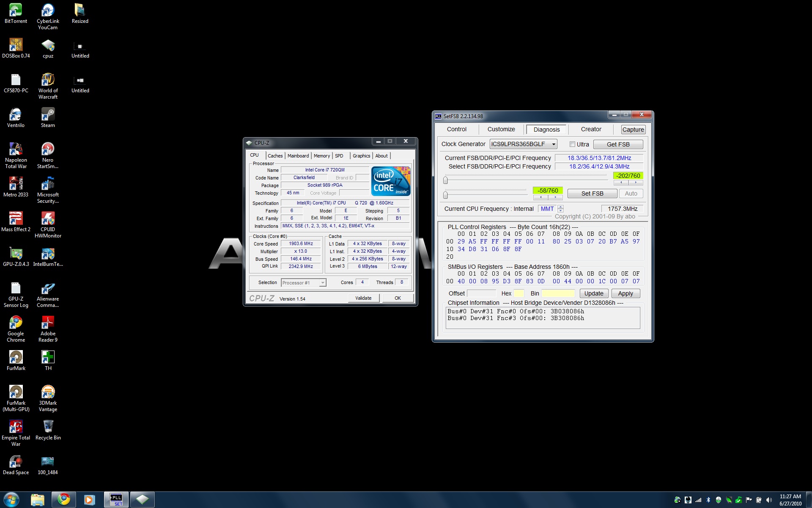Click the Validate button in CPU-Z
The image size is (812, 508).
pyautogui.click(x=363, y=298)
